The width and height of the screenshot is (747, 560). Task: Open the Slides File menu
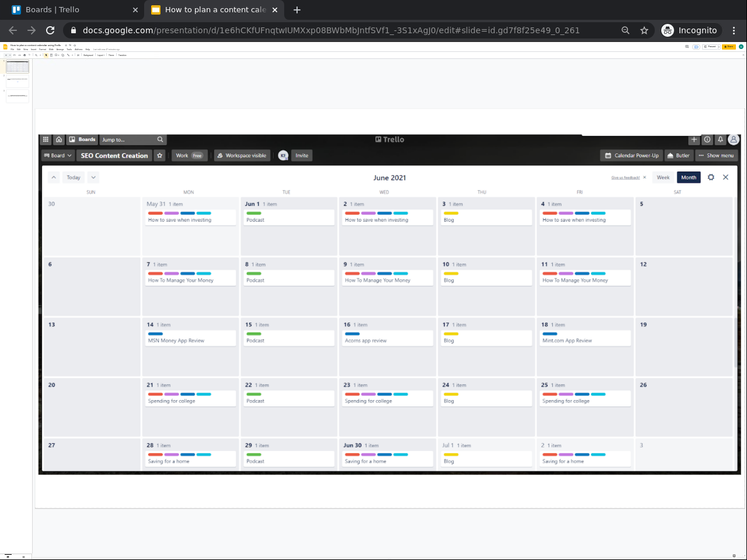tap(12, 50)
